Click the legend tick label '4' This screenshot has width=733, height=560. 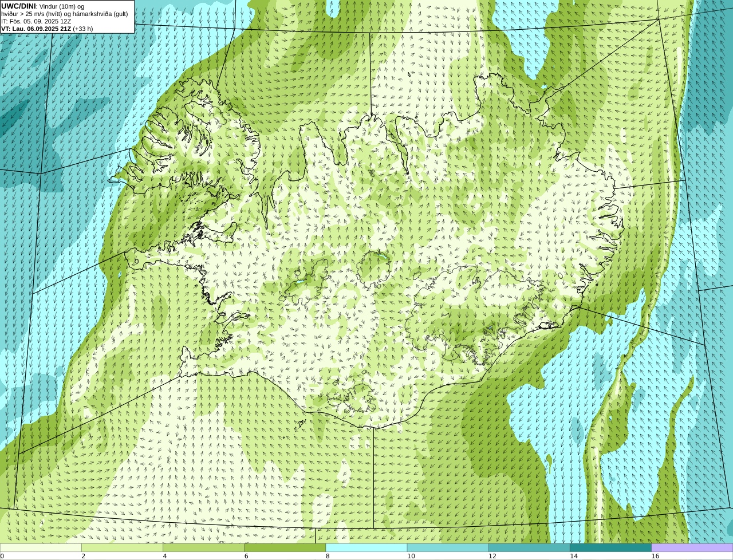[164, 556]
